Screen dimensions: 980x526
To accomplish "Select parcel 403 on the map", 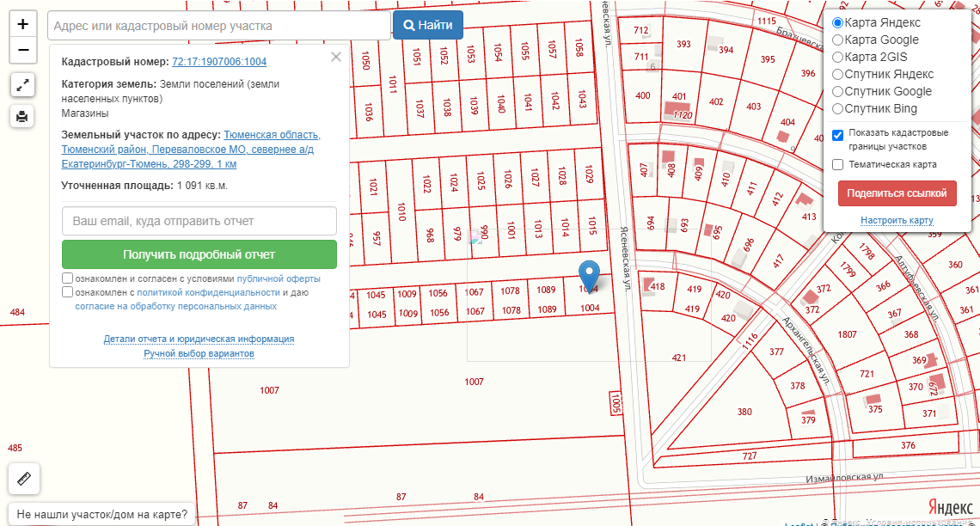I will point(754,107).
